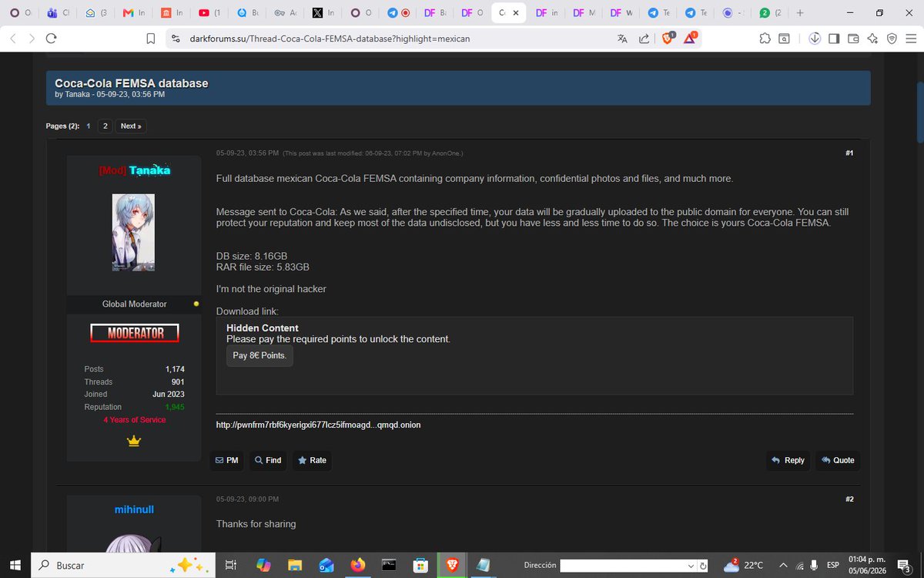
Task: Open the .onion signature link
Action: point(318,425)
